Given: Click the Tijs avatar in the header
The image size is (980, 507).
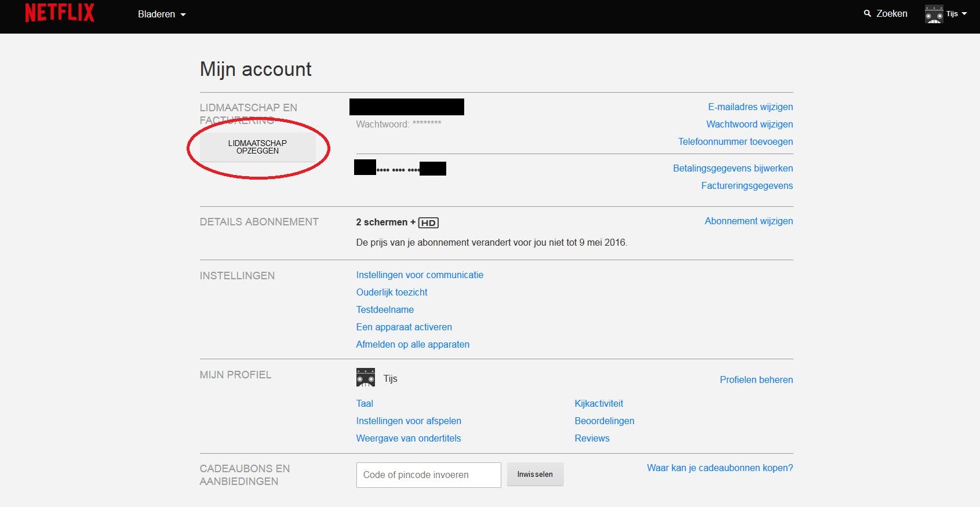Looking at the screenshot, I should click(934, 14).
